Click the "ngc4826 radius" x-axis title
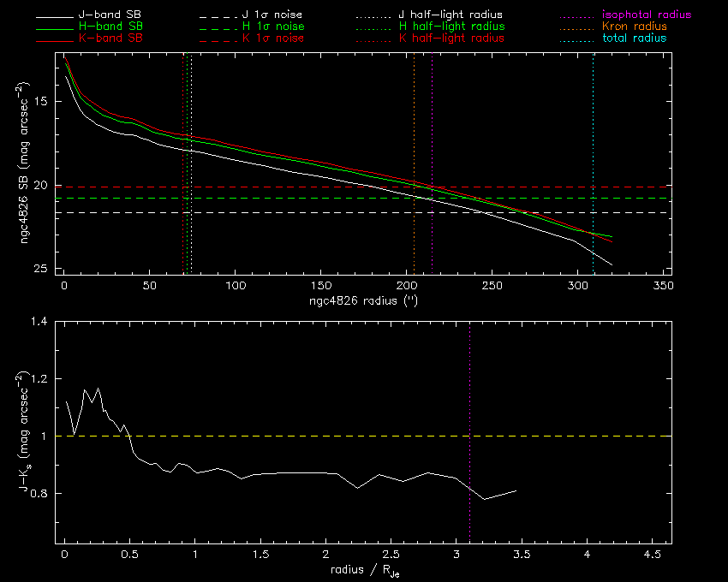The width and height of the screenshot is (728, 582). (361, 302)
